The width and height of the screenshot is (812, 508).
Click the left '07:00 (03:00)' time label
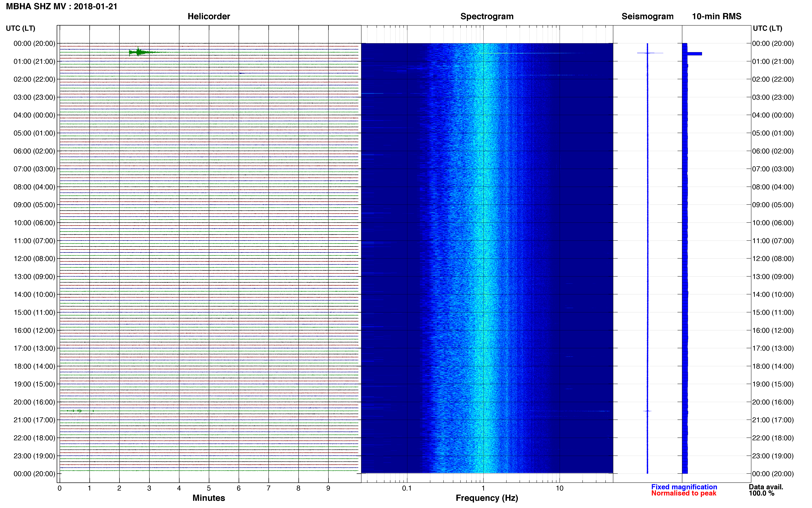34,169
